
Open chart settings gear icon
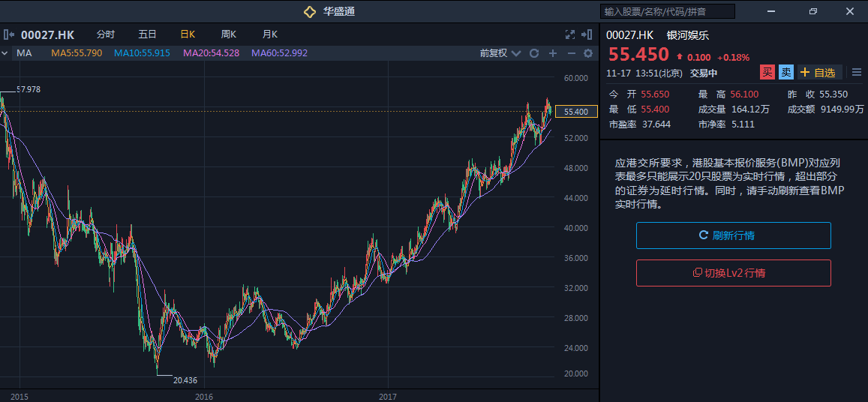(588, 53)
